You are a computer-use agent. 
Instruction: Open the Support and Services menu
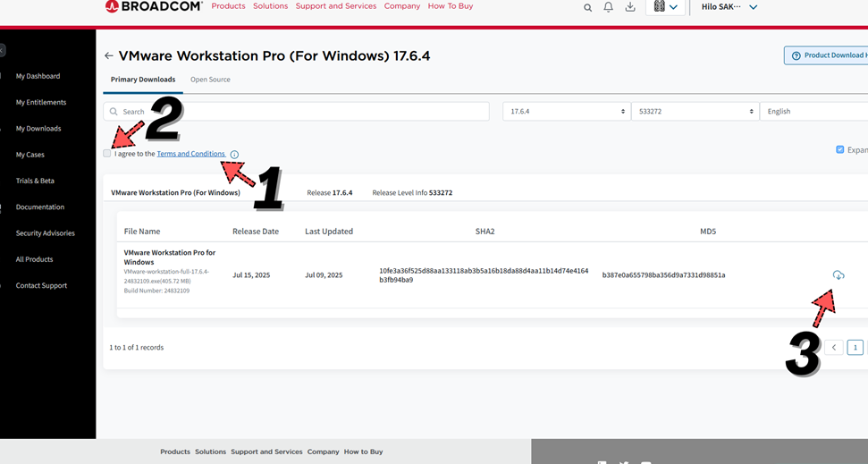click(x=336, y=6)
